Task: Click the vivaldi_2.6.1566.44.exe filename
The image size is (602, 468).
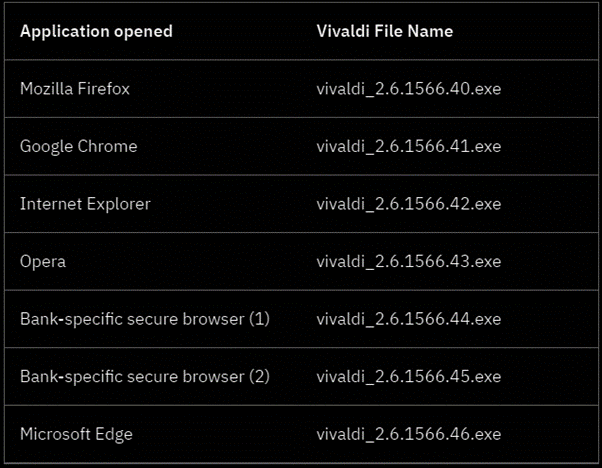Action: pyautogui.click(x=408, y=319)
